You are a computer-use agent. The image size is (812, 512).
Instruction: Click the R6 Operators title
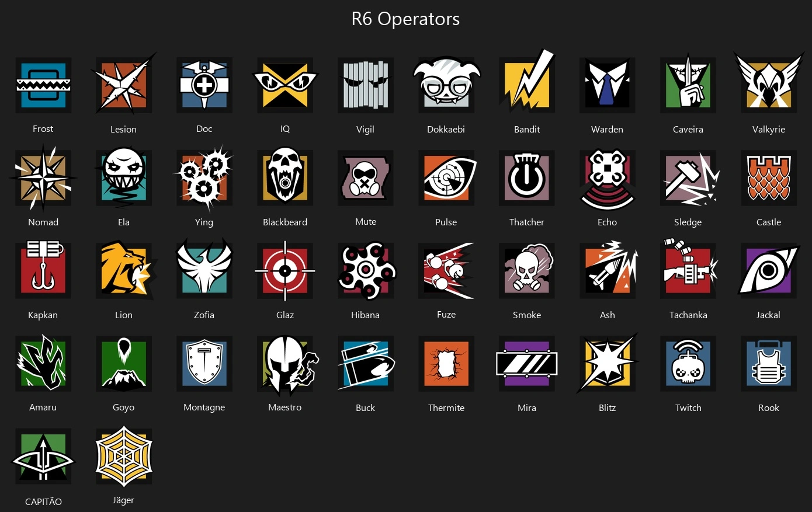(405, 19)
